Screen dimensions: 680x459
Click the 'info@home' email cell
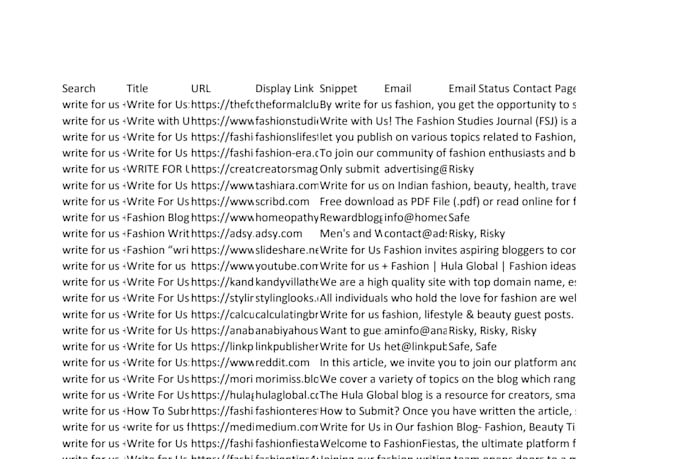point(415,218)
